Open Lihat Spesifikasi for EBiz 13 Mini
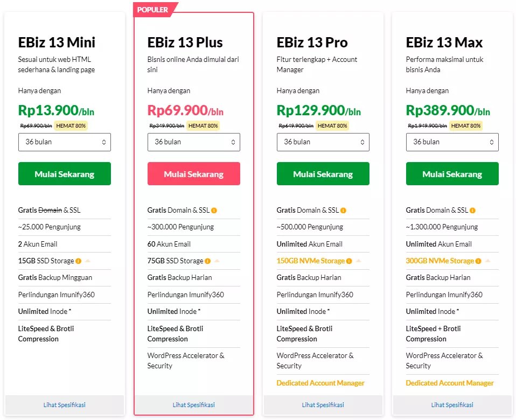Image resolution: width=516 pixels, height=420 pixels. point(64,405)
